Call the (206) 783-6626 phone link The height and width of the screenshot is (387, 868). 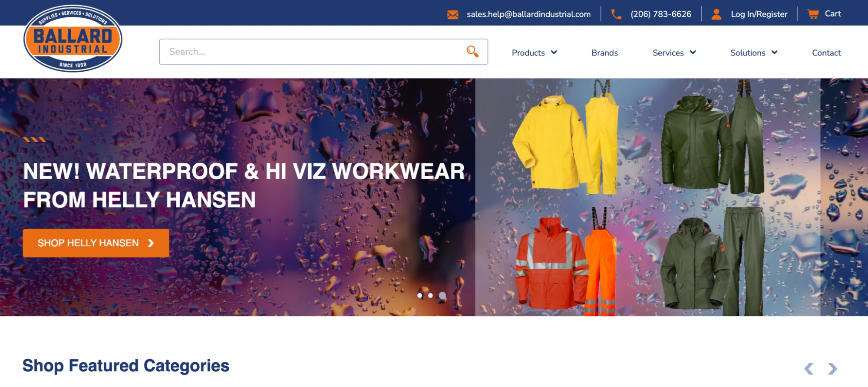pos(661,14)
